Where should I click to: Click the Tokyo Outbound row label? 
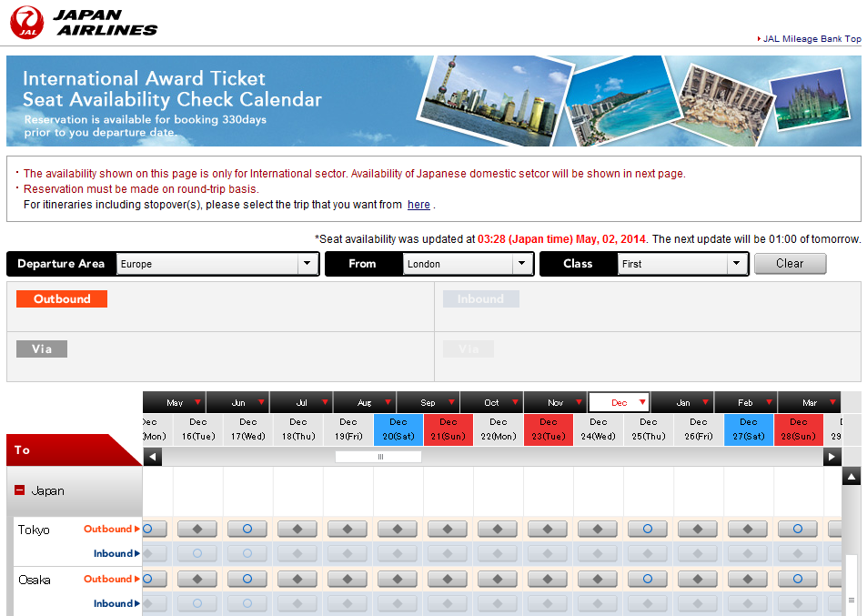[111, 529]
